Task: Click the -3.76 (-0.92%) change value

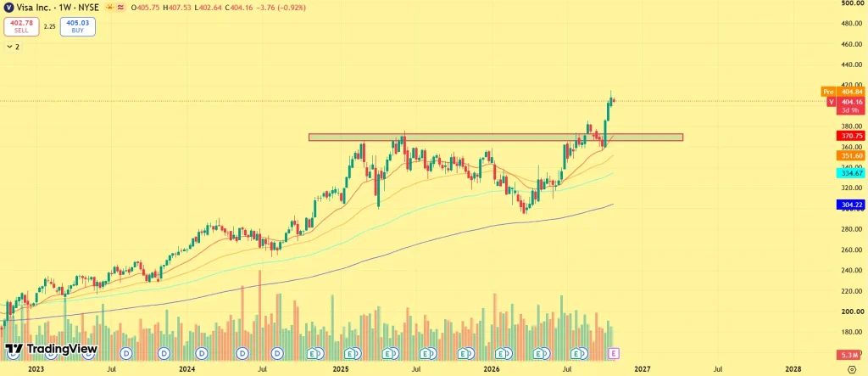Action: (281, 8)
